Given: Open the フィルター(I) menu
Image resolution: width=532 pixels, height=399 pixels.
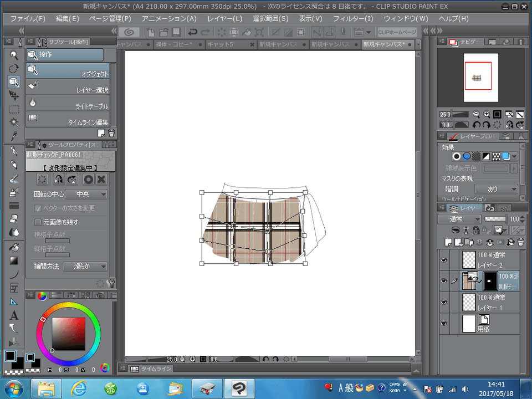Looking at the screenshot, I should tap(353, 18).
